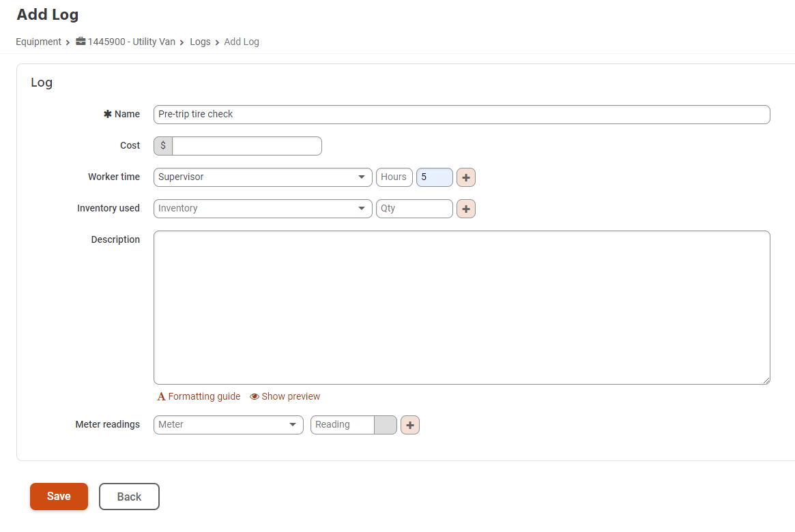Select the Hours field showing 5

click(435, 177)
